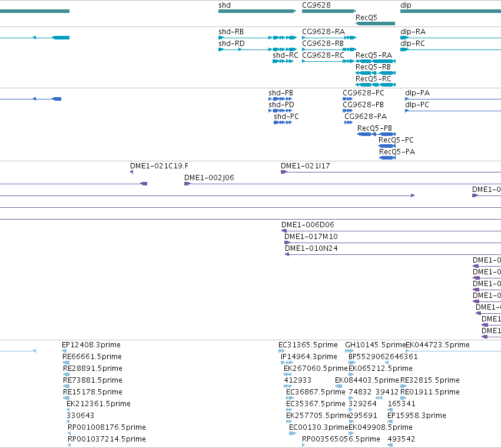This screenshot has height=448, width=501.
Task: Select RecQ5-RB transcript
Action: (376, 73)
